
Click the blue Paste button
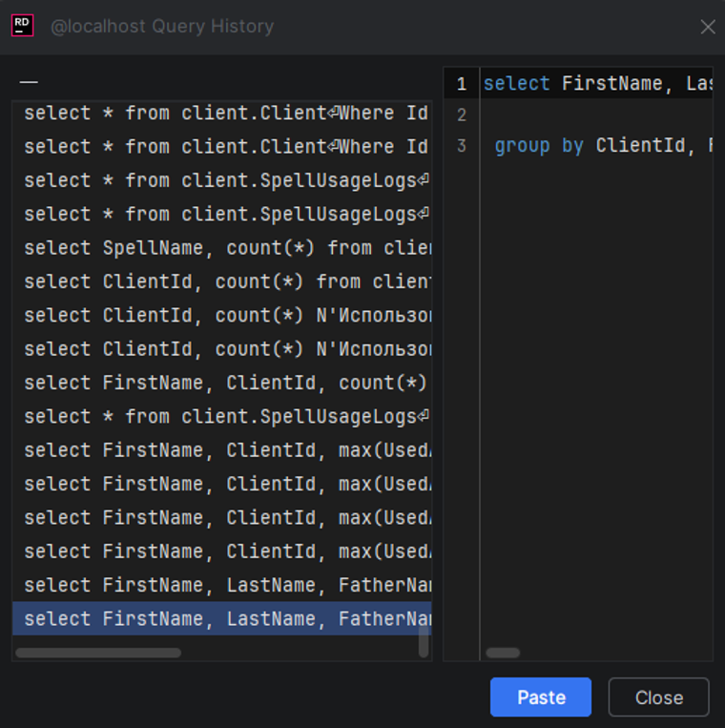click(541, 697)
